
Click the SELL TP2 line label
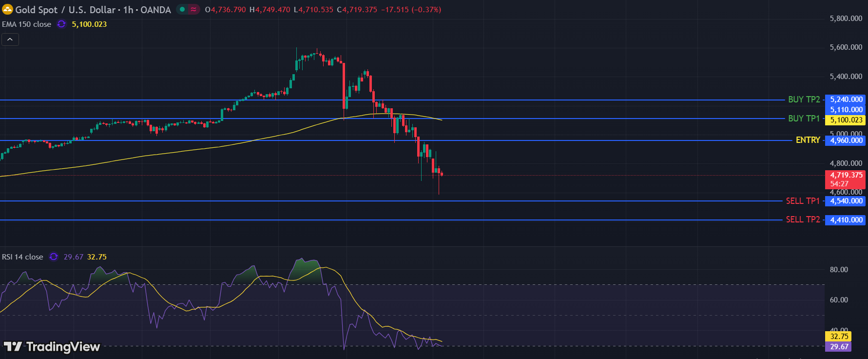(802, 219)
